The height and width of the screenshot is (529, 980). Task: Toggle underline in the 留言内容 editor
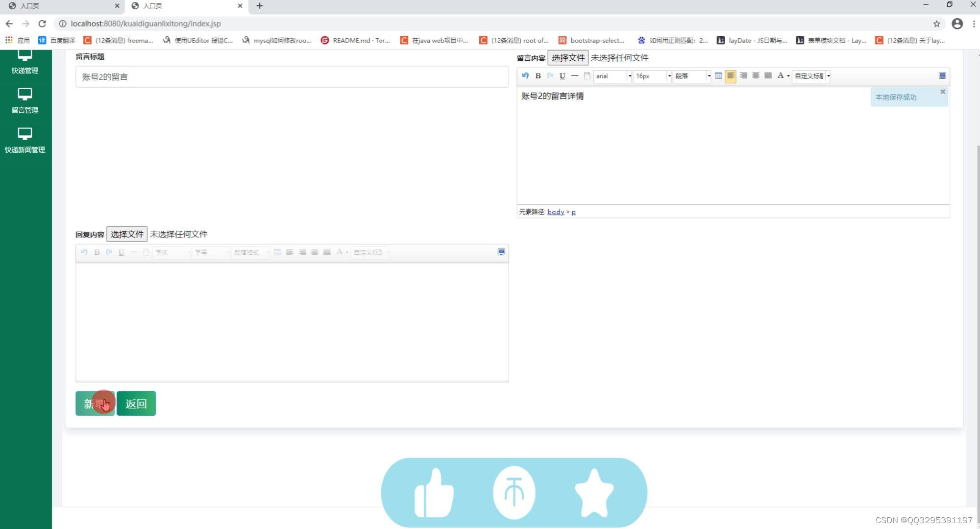(x=563, y=75)
